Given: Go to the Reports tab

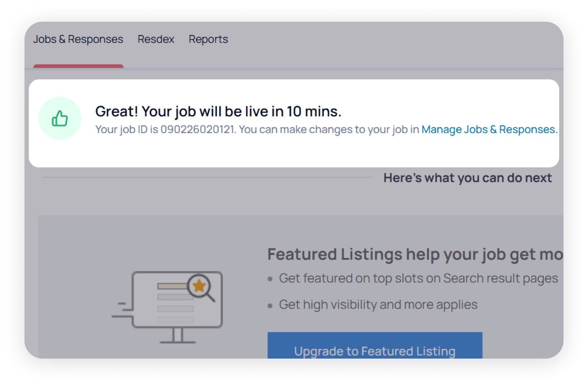Looking at the screenshot, I should coord(208,39).
